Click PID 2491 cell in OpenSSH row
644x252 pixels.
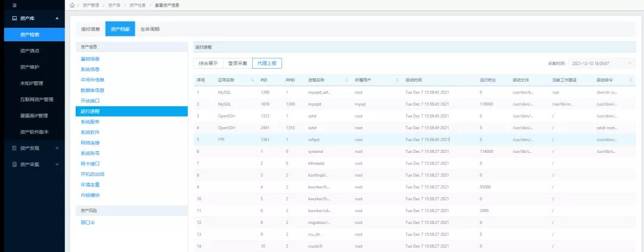[265, 128]
